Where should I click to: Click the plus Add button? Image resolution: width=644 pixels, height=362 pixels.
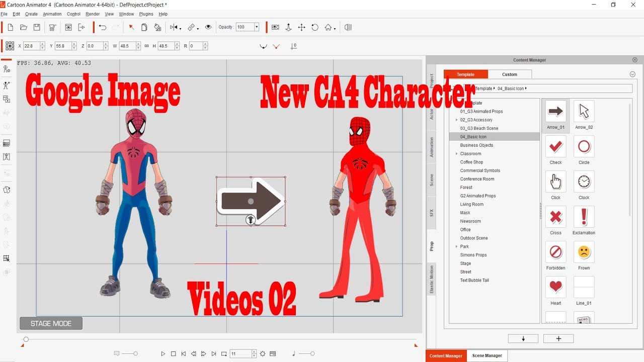coord(558,339)
